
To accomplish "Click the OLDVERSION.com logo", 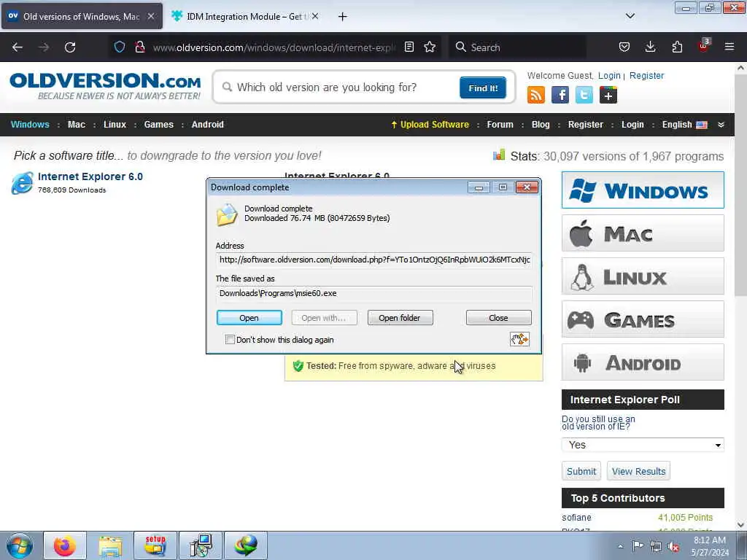I will 105,86.
